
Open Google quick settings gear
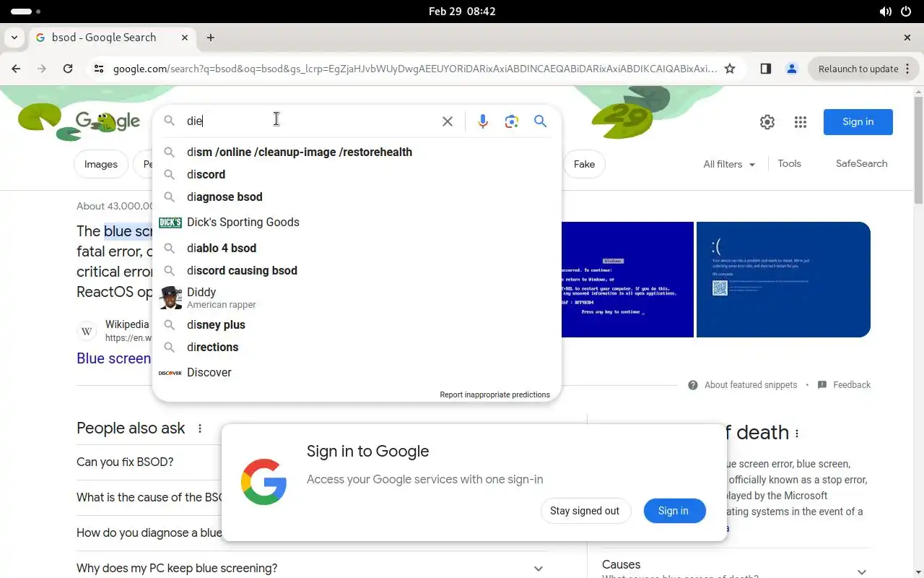[x=767, y=122]
